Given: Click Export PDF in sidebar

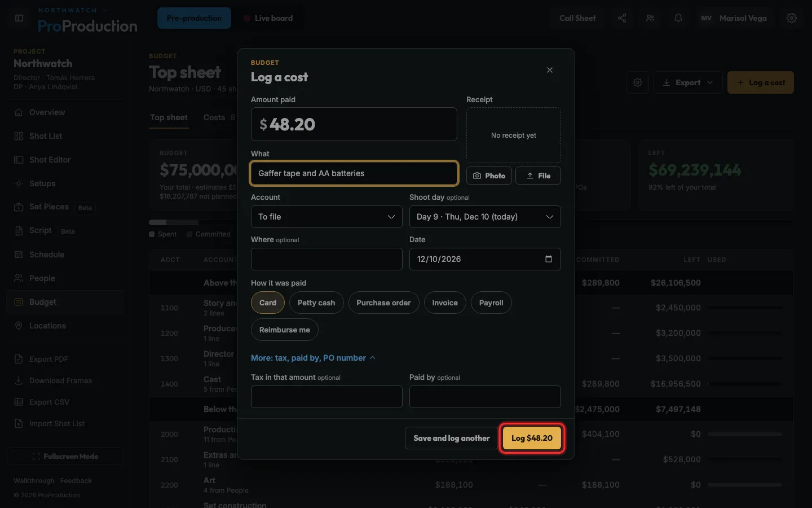Looking at the screenshot, I should click(x=65, y=359).
